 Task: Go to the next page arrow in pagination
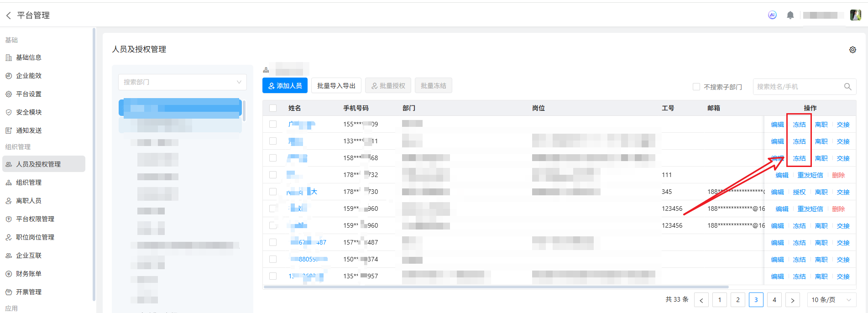pyautogui.click(x=793, y=300)
